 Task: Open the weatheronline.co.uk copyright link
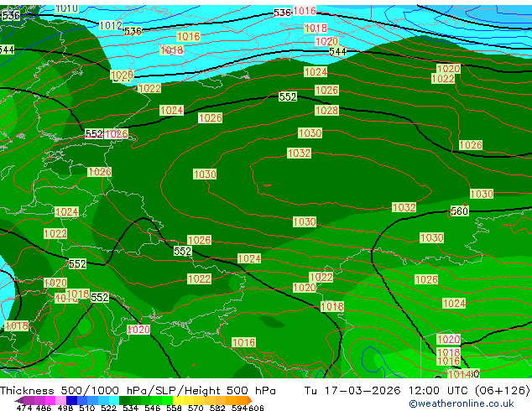click(x=461, y=403)
